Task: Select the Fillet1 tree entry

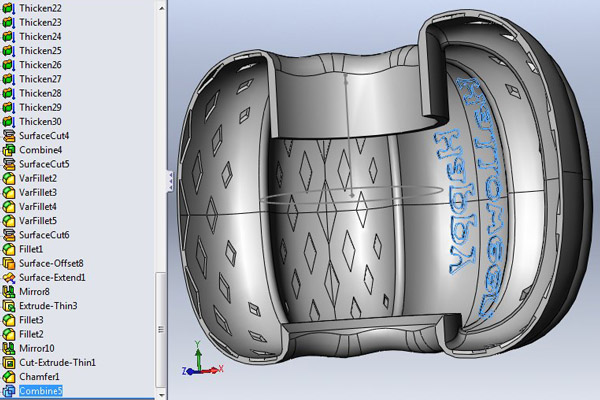Action: [x=31, y=249]
